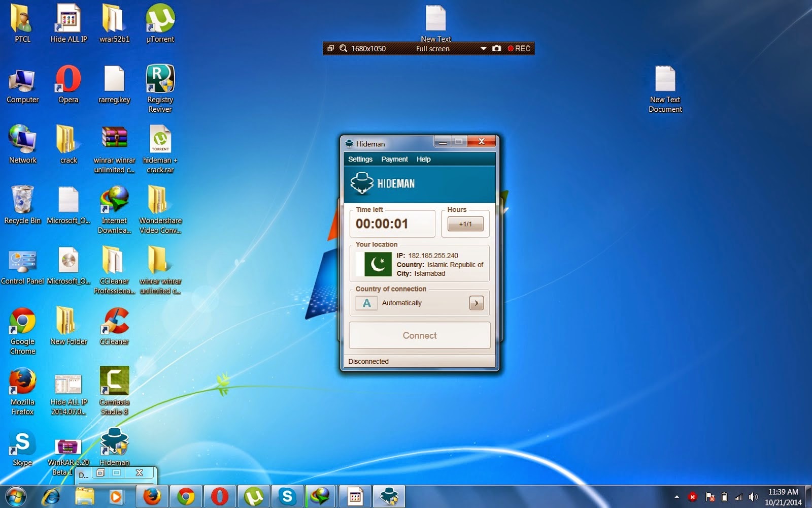Open the Network desktop icon
812x508 pixels.
[22, 144]
